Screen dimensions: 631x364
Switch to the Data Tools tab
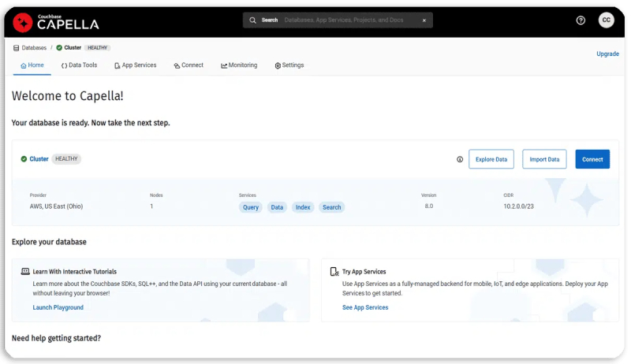click(79, 65)
